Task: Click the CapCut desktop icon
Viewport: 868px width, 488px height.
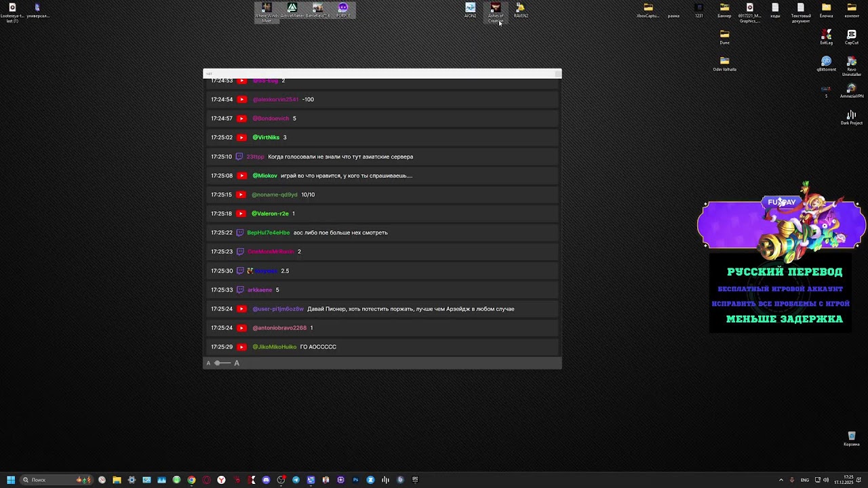Action: coord(852,37)
